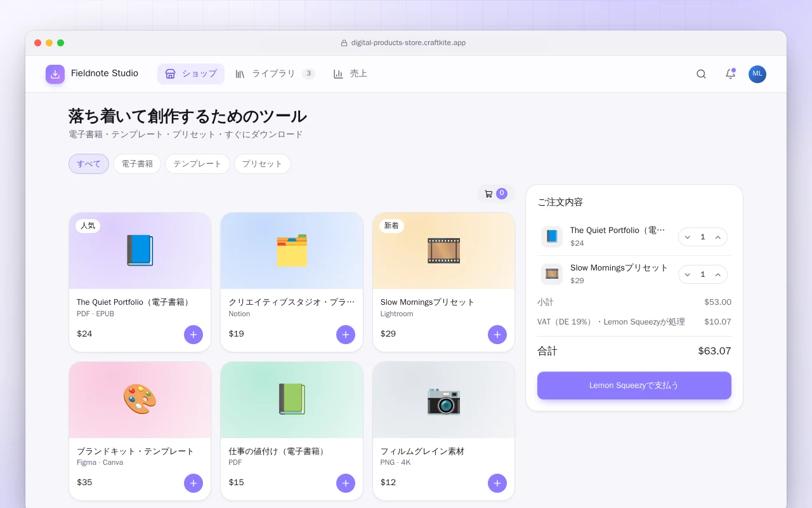Add Slow Mornings preset to cart
The height and width of the screenshot is (508, 812).
(497, 334)
